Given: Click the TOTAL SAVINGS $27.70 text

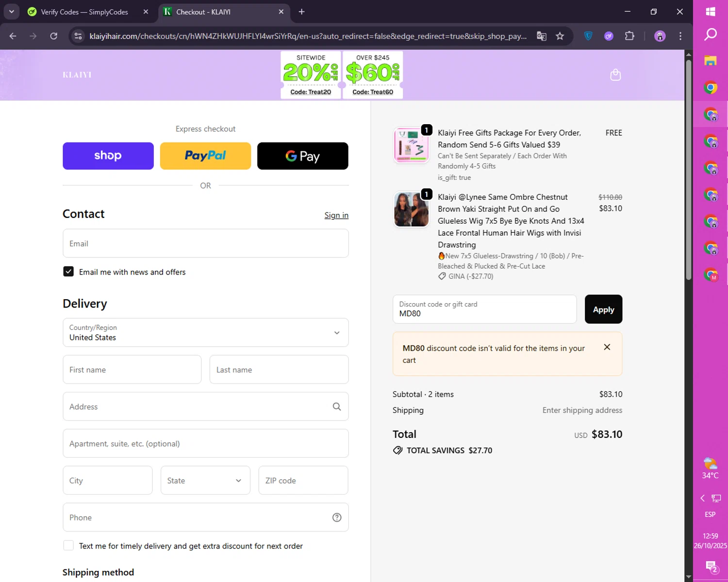Looking at the screenshot, I should point(449,450).
